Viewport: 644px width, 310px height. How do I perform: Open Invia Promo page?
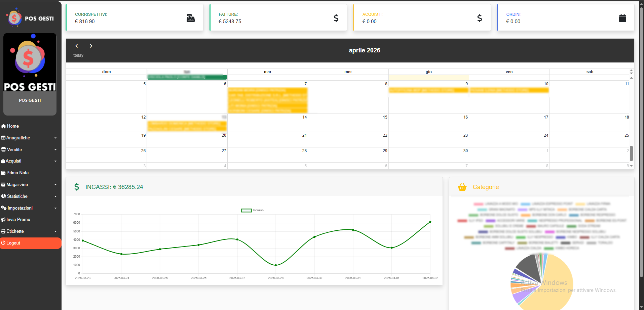[x=31, y=220]
